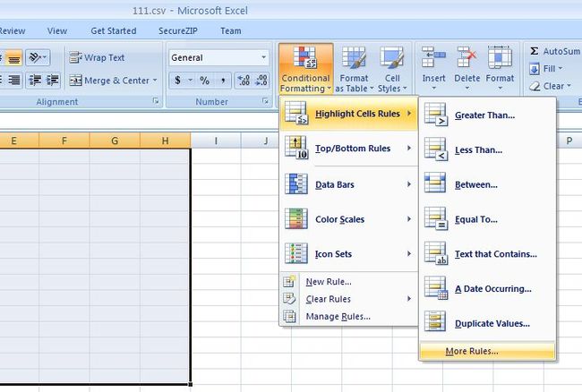Click Merge & Center button

109,81
